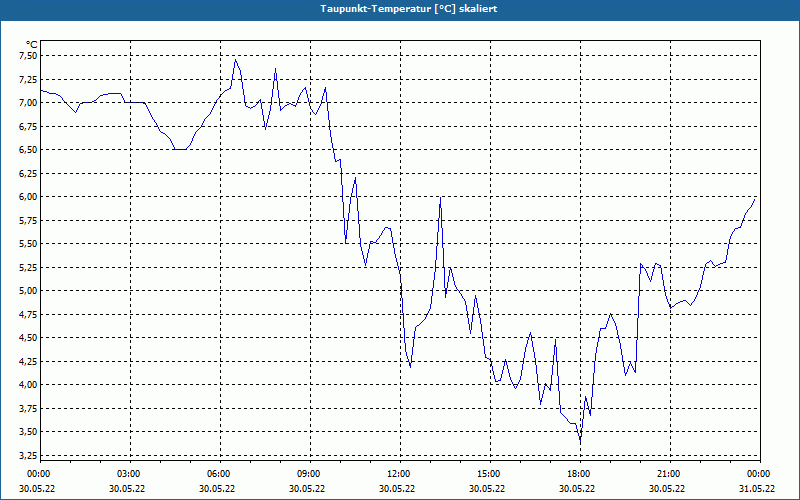
Task: Pick the '6,50' y-axis value
Action: (27, 150)
